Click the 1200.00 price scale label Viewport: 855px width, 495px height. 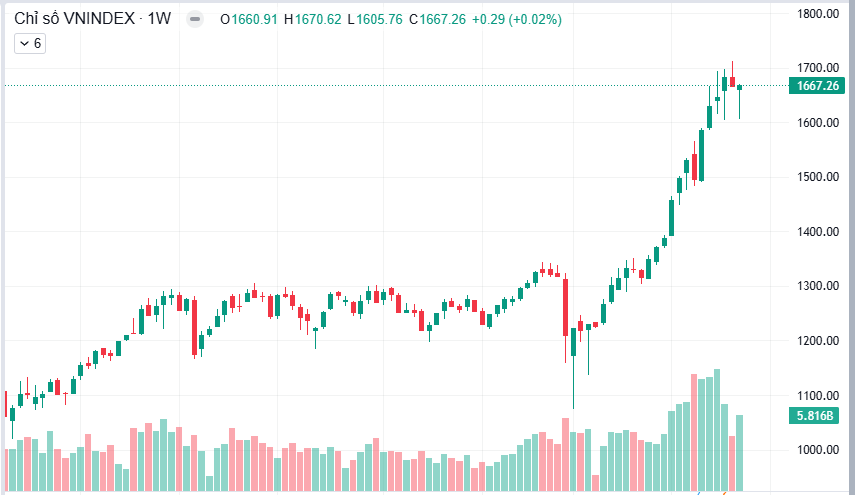click(x=818, y=341)
